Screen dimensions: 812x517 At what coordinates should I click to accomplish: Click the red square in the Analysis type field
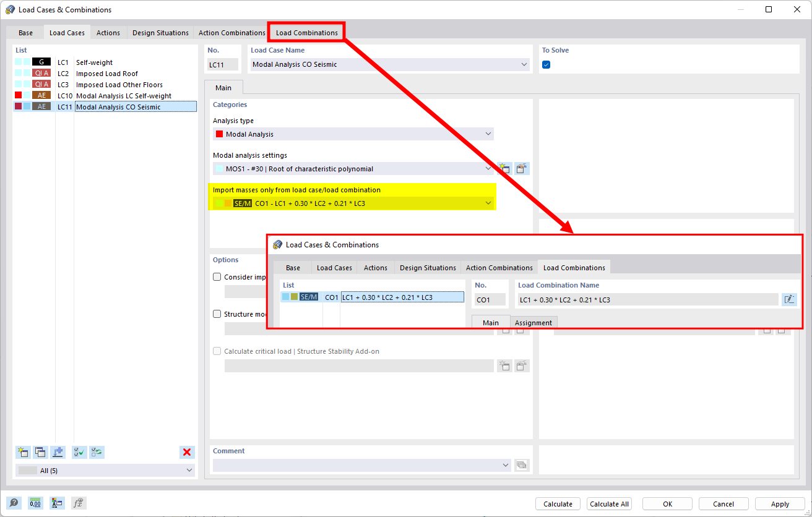coord(219,134)
